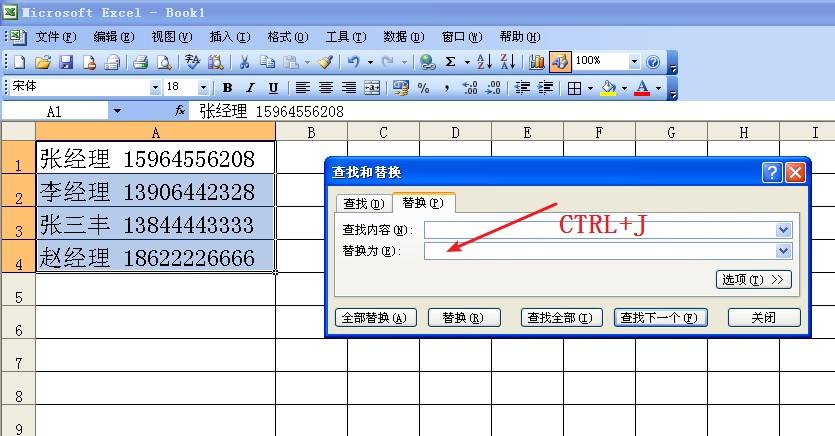Viewport: 835px width, 436px height.
Task: Increase decimal places
Action: tap(470, 88)
